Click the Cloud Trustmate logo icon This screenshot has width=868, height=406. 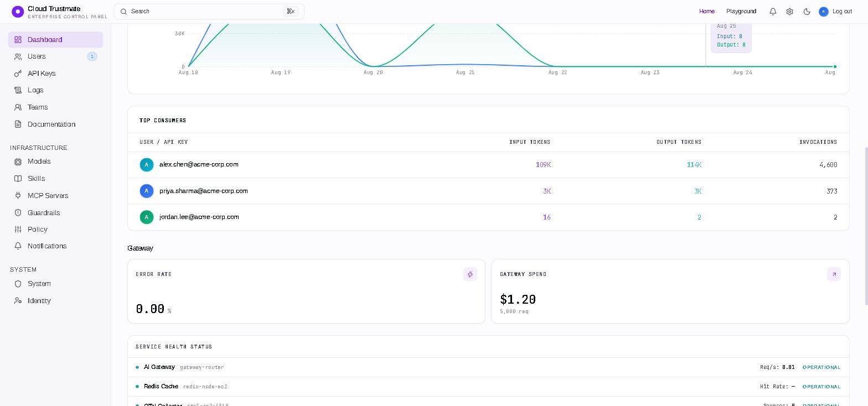coord(18,11)
